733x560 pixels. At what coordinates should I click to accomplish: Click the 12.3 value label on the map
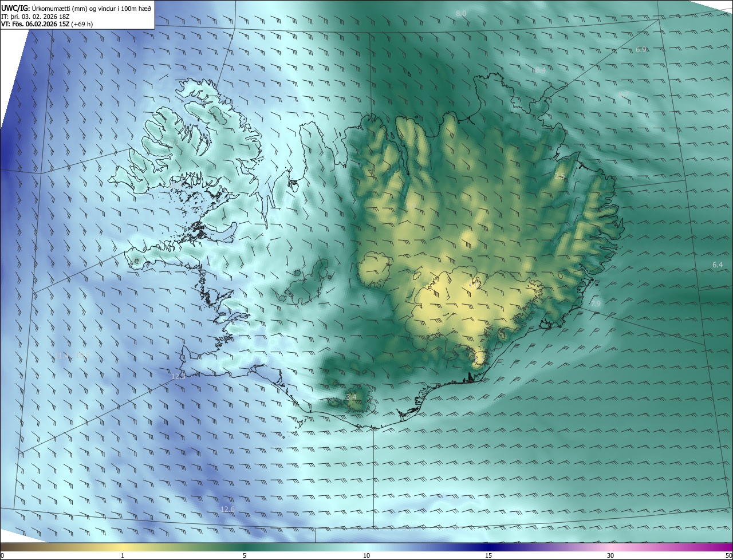click(178, 376)
